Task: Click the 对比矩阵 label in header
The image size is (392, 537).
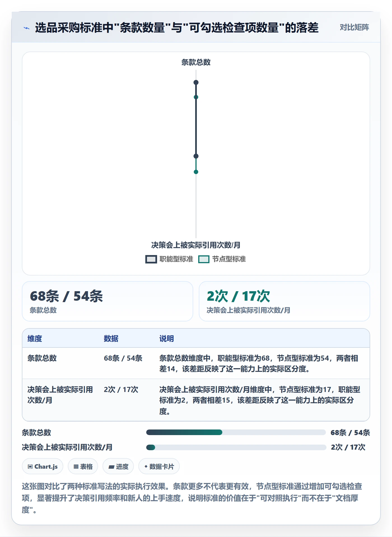Action: click(354, 27)
